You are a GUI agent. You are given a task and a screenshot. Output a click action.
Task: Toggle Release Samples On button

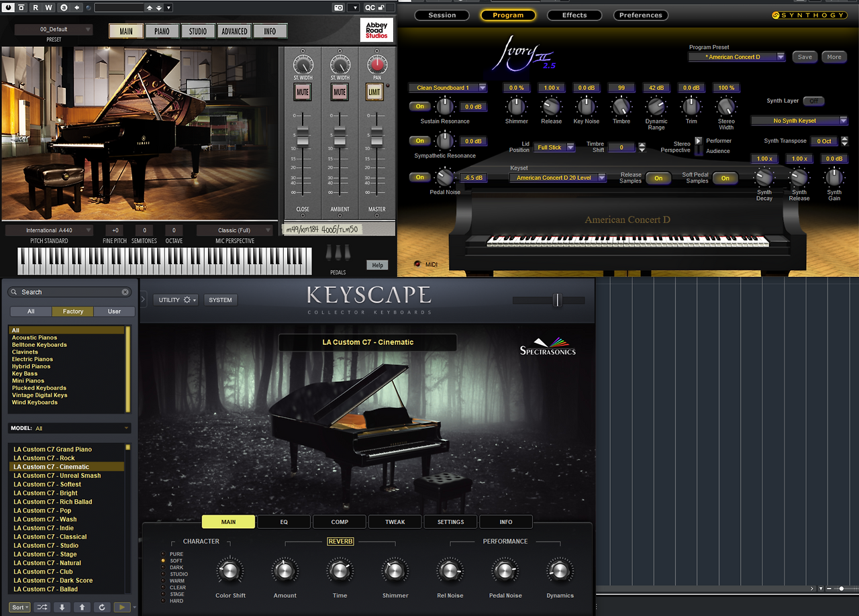pos(658,178)
